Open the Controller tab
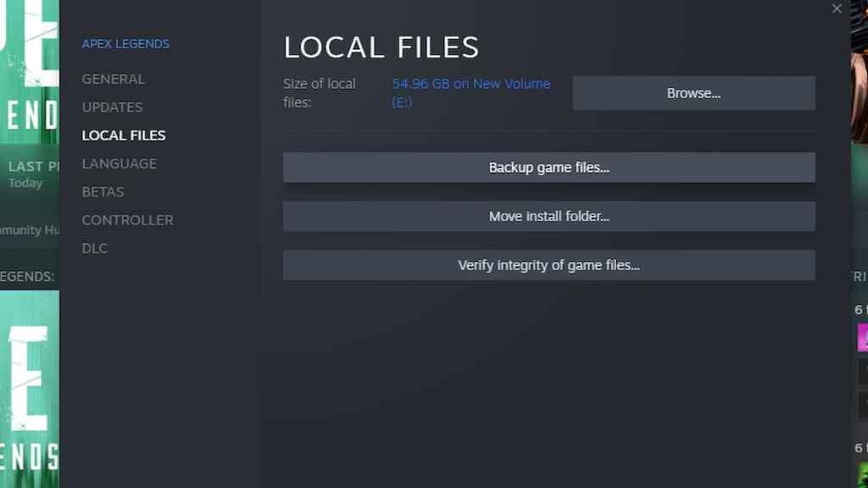Viewport: 868px width, 488px height. (127, 220)
